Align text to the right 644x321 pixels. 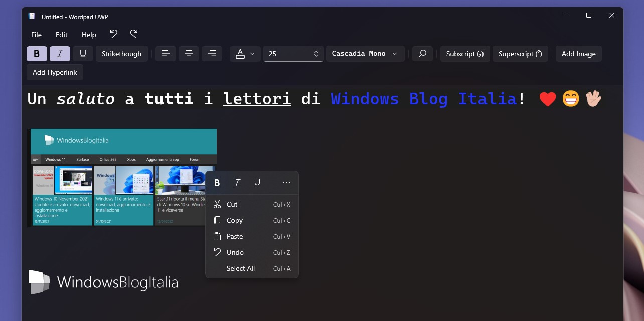tap(212, 54)
